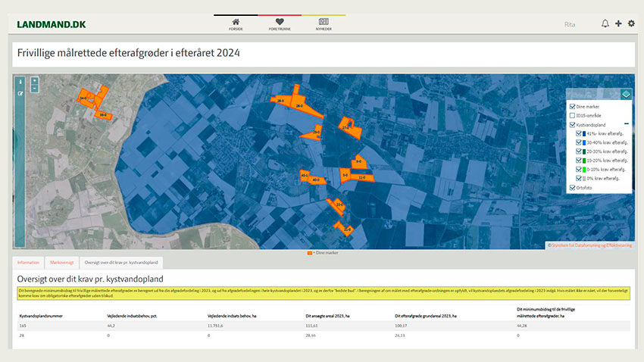The width and height of the screenshot is (644, 362).
Task: Open the Foretrukne heart icon
Action: coord(279,23)
